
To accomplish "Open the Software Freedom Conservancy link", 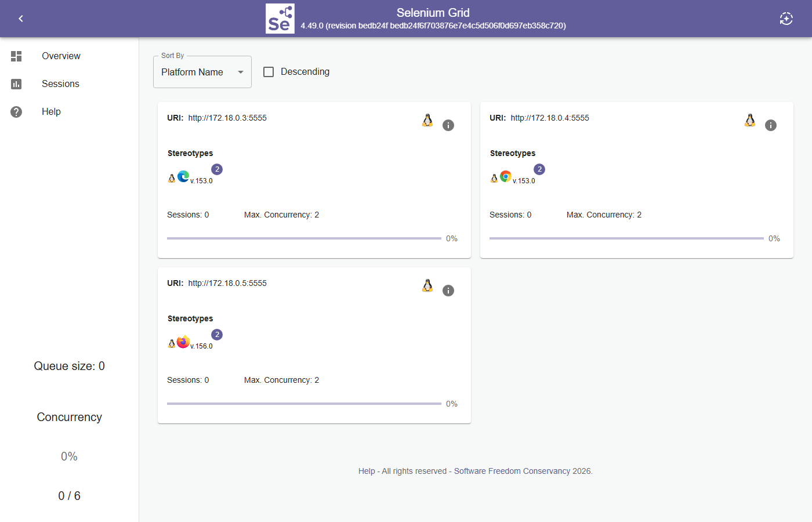I will (x=512, y=471).
